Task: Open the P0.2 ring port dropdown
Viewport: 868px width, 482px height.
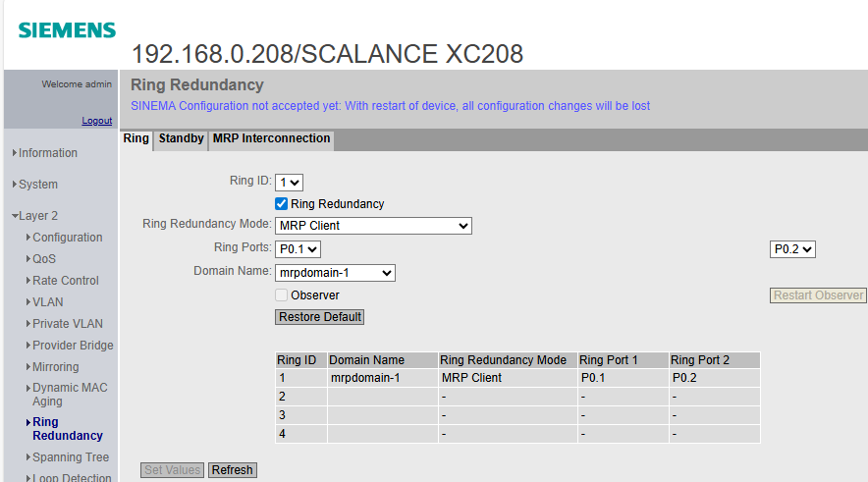Action: (x=792, y=249)
